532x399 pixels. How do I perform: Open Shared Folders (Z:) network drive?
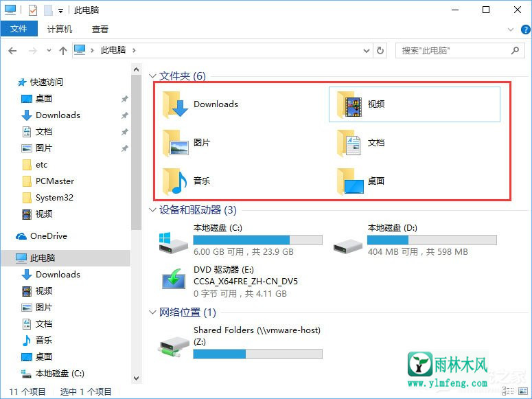(x=240, y=343)
